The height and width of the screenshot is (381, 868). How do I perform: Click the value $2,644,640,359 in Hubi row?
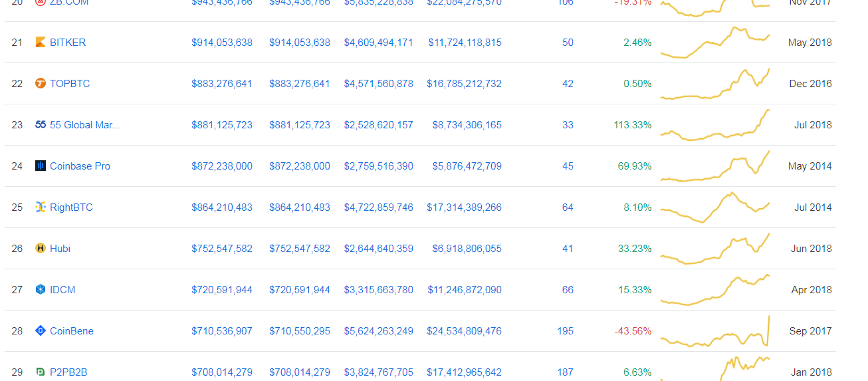(378, 249)
